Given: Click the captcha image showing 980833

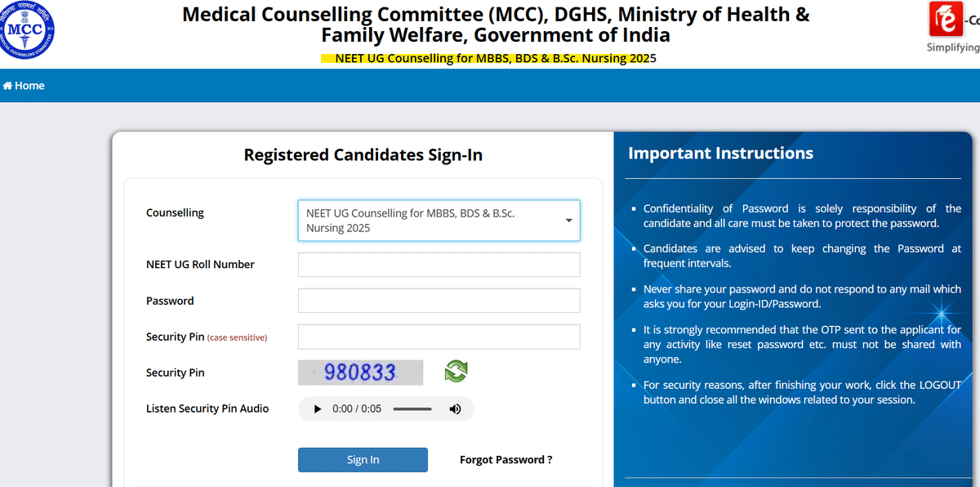Looking at the screenshot, I should (x=361, y=373).
